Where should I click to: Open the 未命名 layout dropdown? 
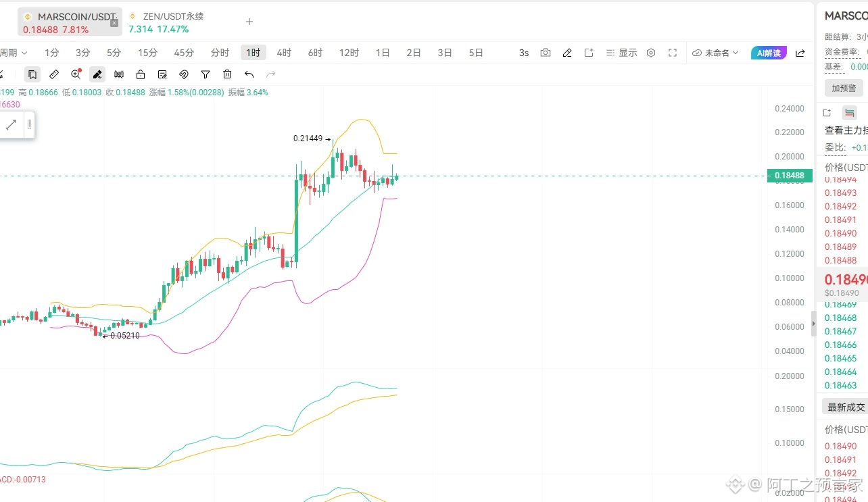coord(716,53)
